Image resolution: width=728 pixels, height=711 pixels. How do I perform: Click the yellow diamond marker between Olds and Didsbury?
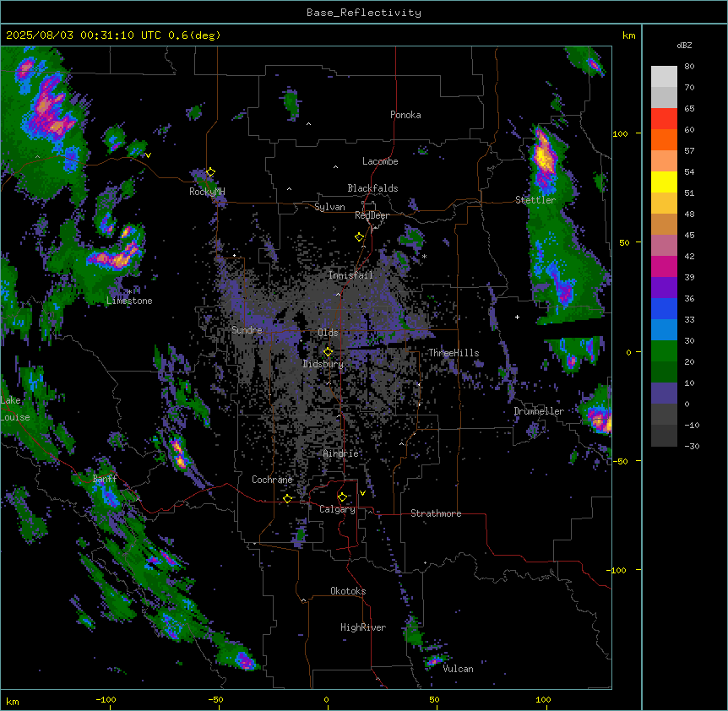328,352
